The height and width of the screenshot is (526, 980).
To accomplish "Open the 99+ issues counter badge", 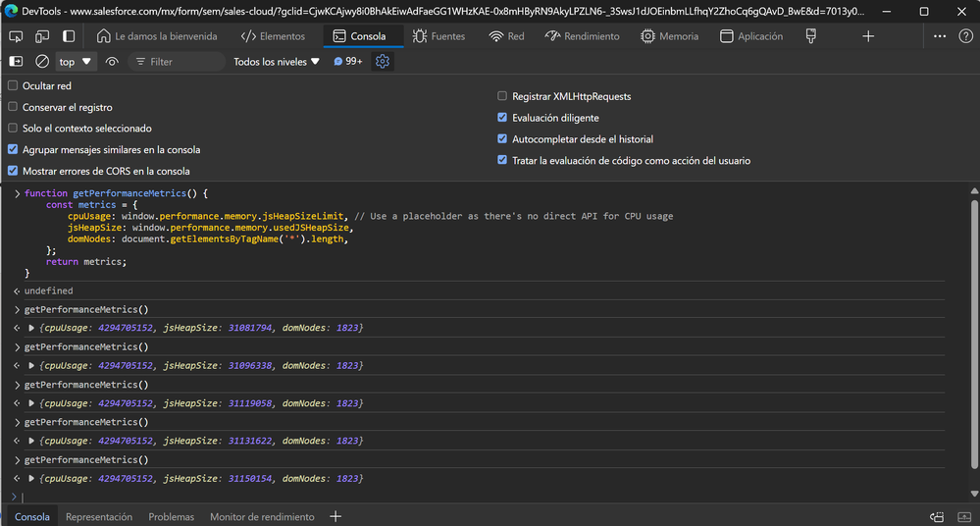I will pos(348,62).
